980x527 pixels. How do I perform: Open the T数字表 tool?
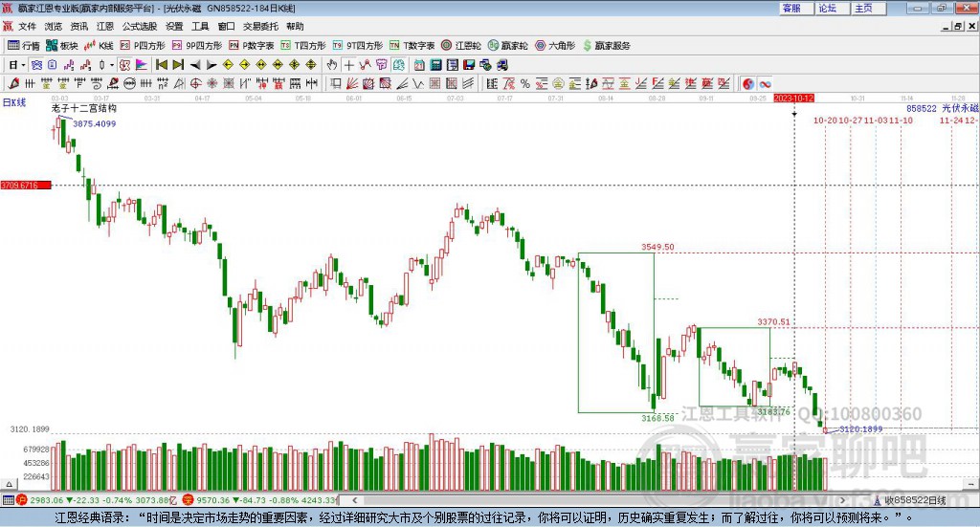point(412,46)
